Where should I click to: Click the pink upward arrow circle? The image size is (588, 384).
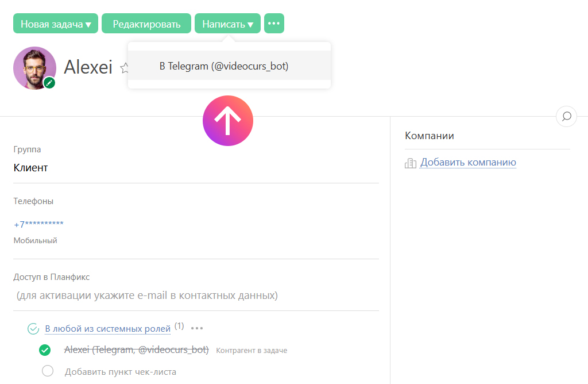pyautogui.click(x=227, y=121)
